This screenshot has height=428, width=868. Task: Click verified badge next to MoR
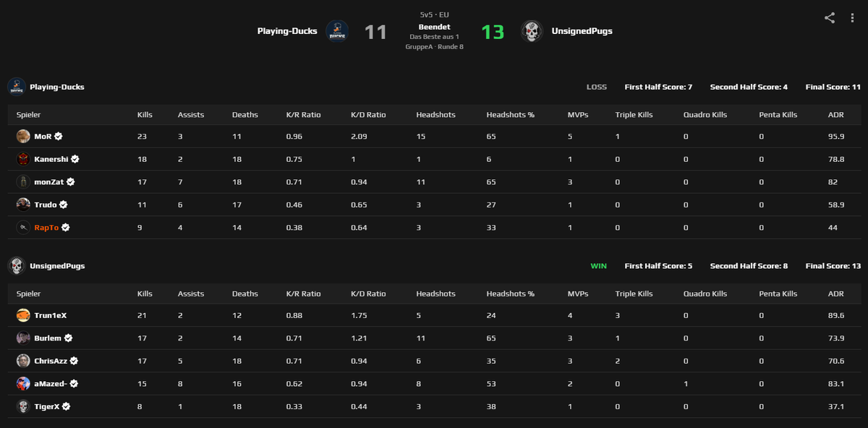pos(59,136)
